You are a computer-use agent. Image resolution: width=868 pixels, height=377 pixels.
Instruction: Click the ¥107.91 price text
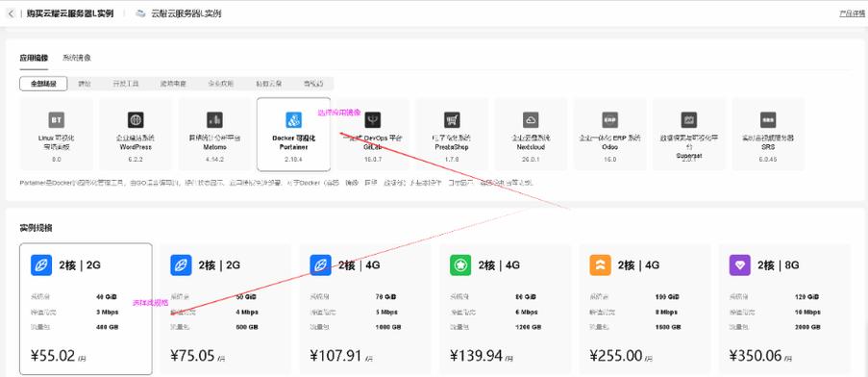[336, 356]
